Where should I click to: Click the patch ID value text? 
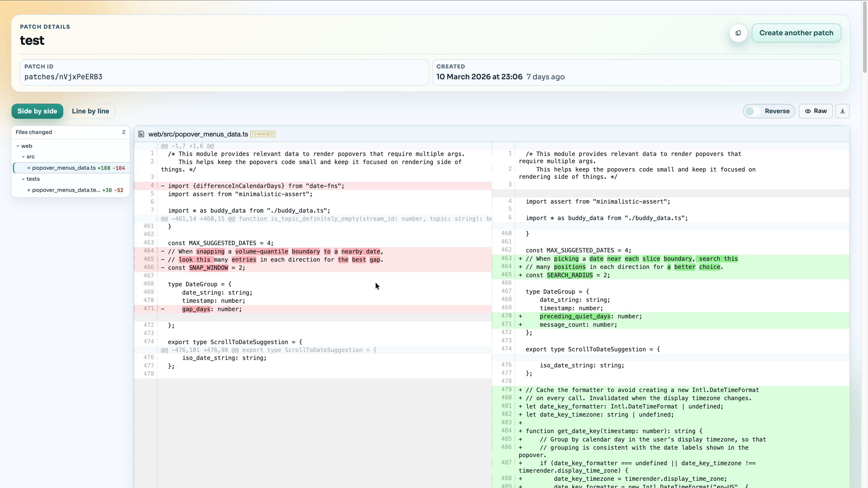tap(63, 77)
